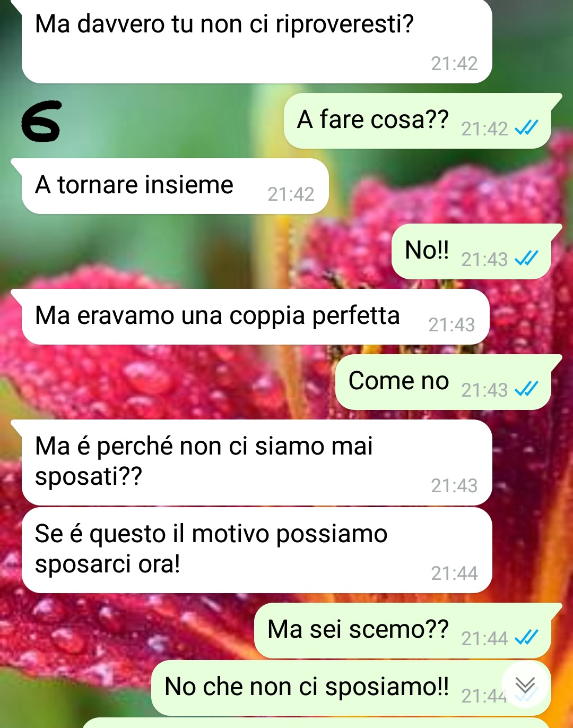Tap read receipt ticks on "A fare cosa??"
The image size is (573, 728).
point(527,128)
